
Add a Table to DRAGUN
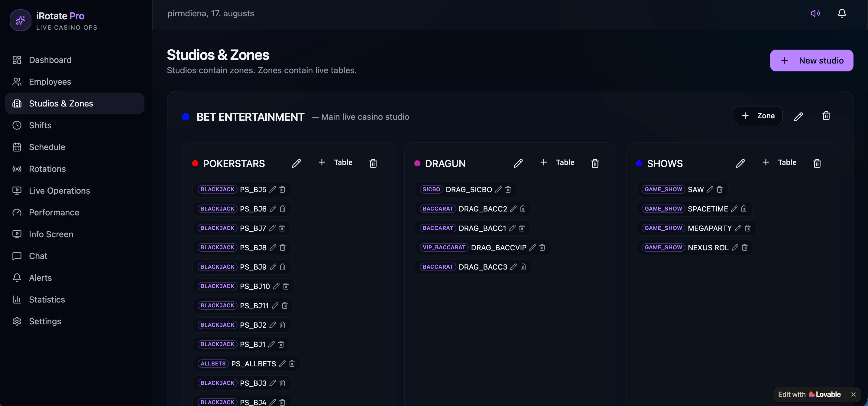pos(557,162)
